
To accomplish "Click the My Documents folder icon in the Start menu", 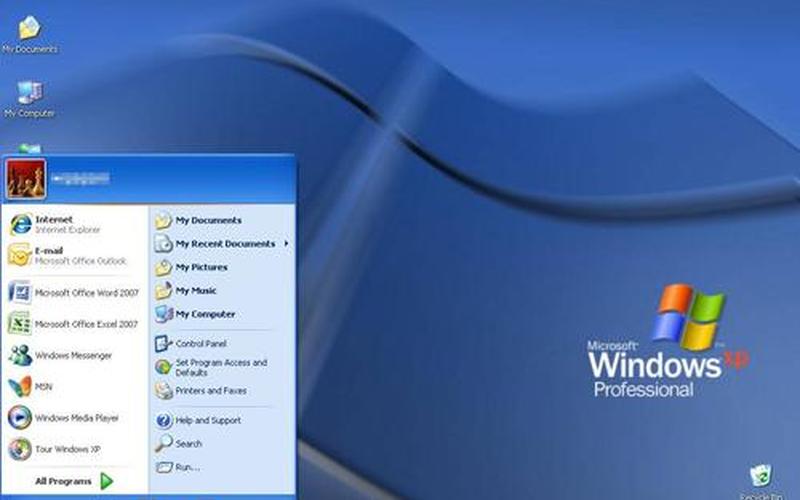I will pos(163,220).
